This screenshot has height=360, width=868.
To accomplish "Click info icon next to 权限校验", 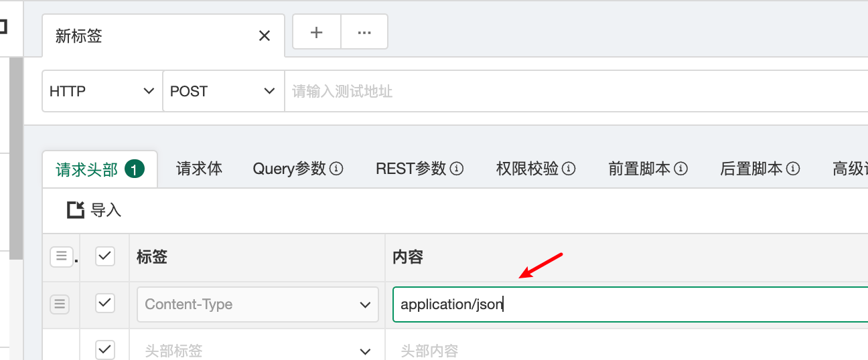I will pos(569,169).
